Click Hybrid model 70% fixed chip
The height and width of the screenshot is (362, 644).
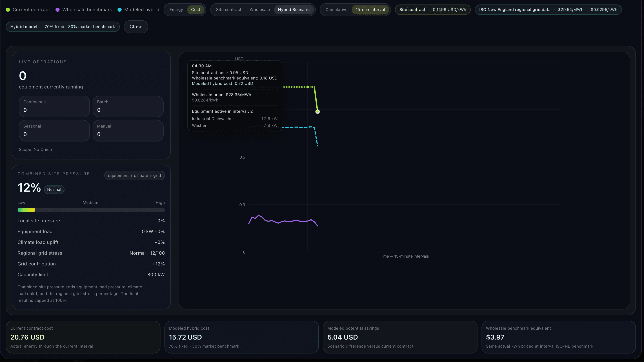(63, 27)
